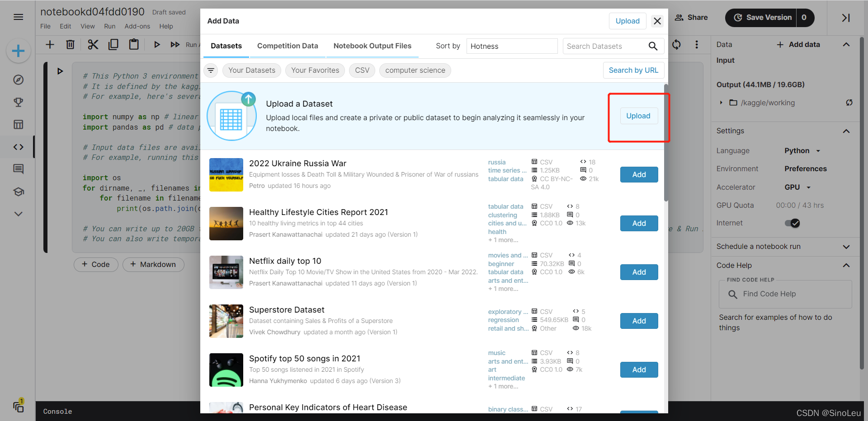
Task: Toggle the Internet switch
Action: click(793, 223)
